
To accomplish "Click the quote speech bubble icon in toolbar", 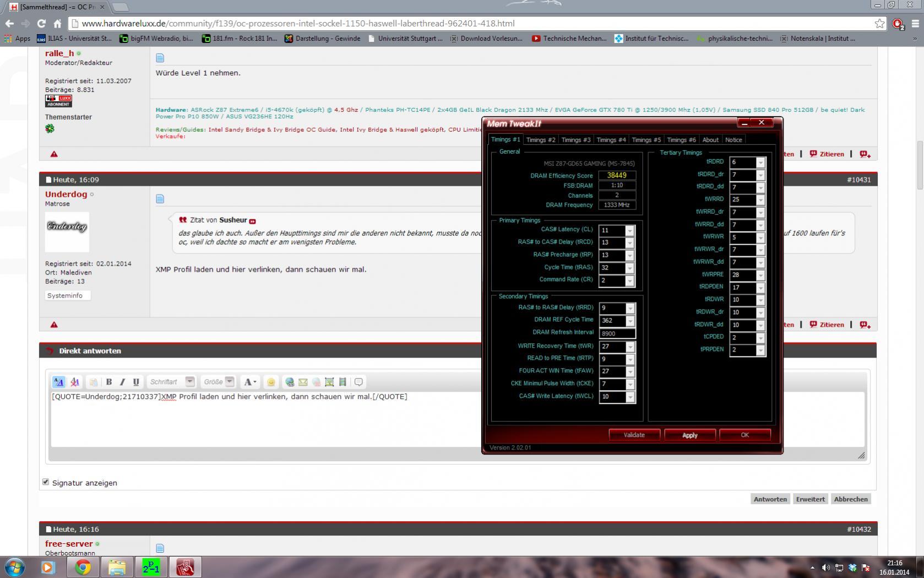I will click(358, 382).
